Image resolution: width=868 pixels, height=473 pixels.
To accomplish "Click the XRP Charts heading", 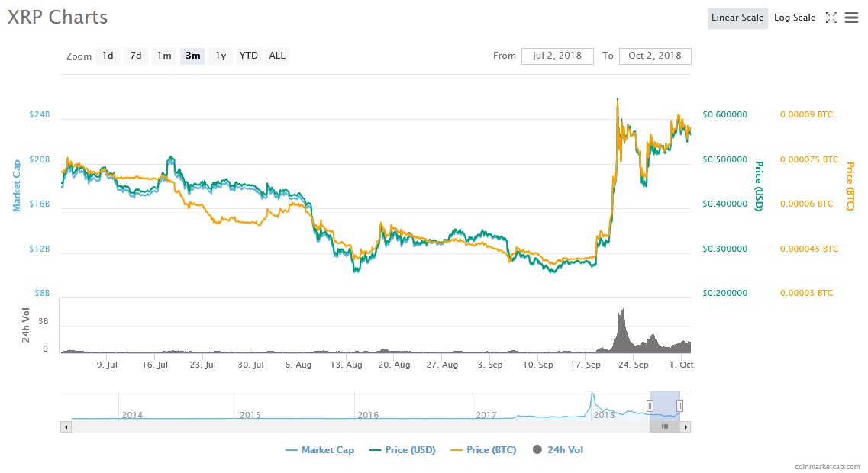I will [57, 17].
